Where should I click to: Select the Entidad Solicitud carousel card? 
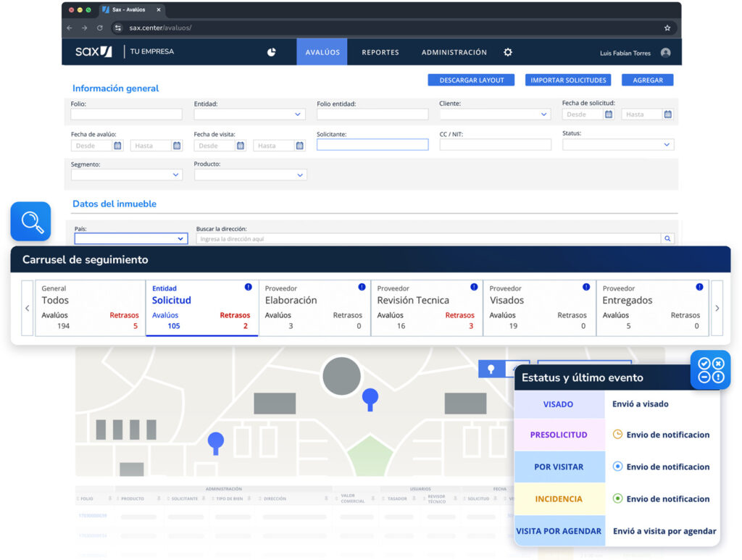(x=202, y=308)
